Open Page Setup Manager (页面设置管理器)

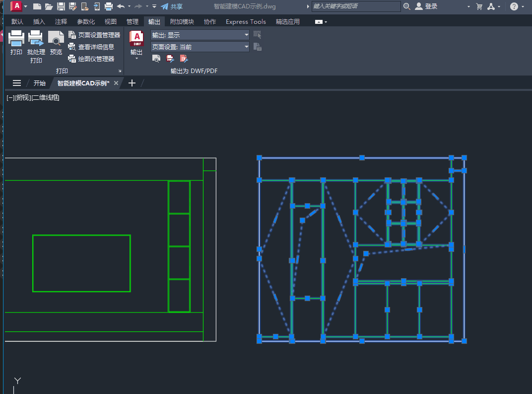click(x=94, y=35)
